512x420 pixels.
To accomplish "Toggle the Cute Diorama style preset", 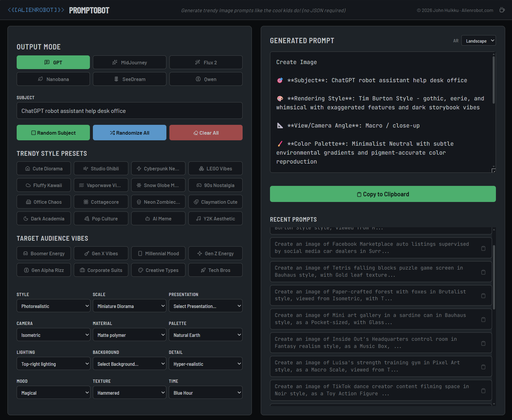I will tap(44, 169).
